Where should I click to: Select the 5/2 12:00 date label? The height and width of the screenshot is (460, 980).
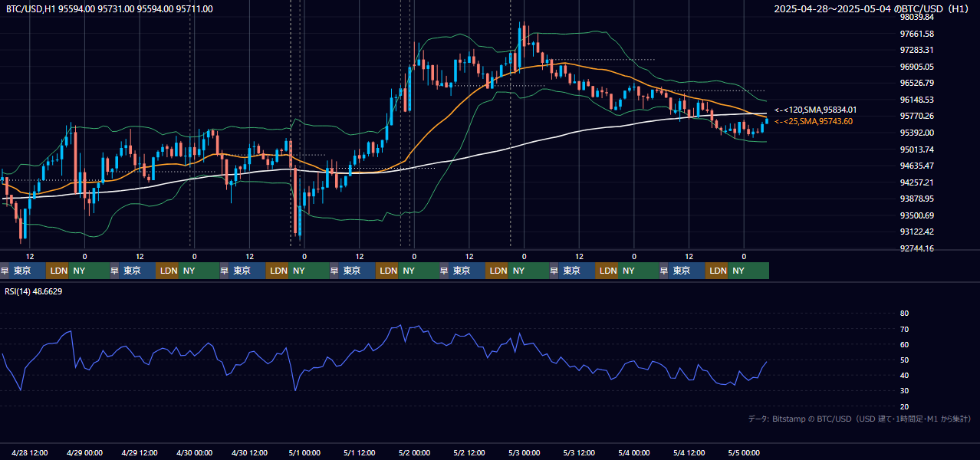[x=469, y=452]
